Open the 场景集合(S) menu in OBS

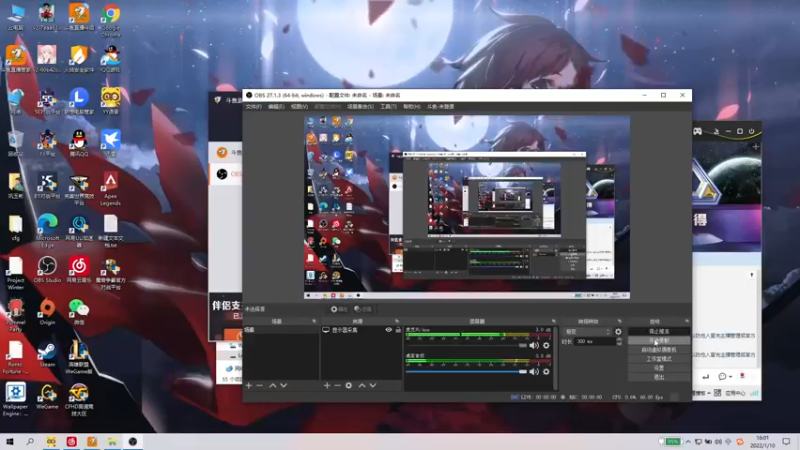pos(360,107)
